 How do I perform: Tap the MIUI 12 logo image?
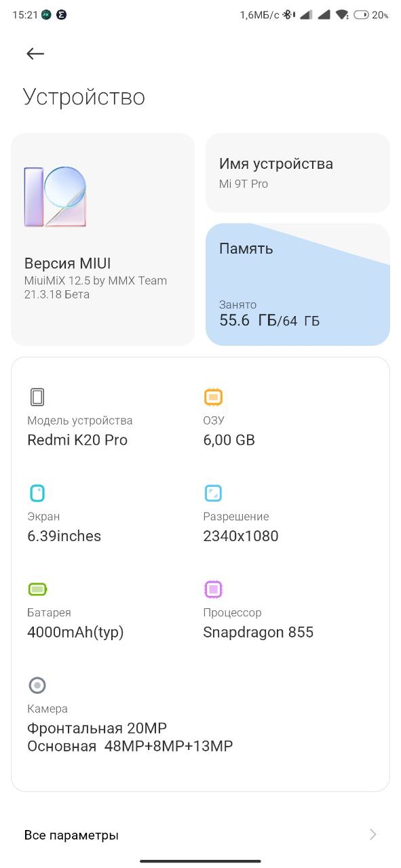[55, 197]
